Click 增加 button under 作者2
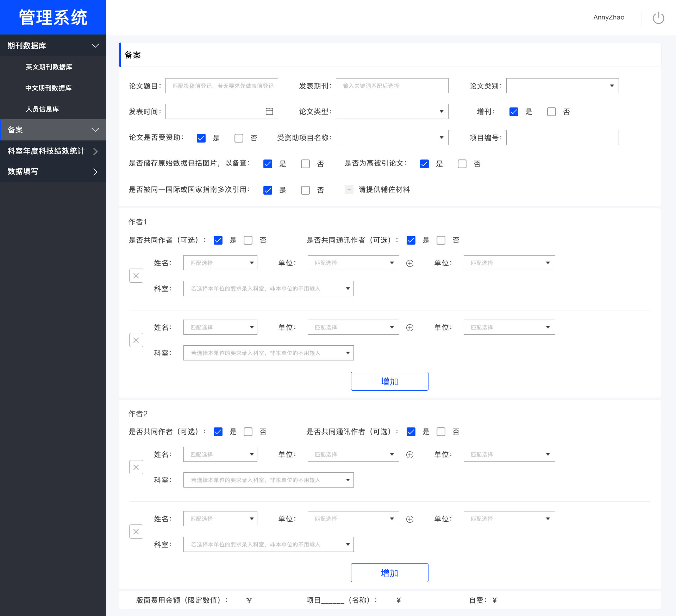The height and width of the screenshot is (616, 676). pos(389,573)
